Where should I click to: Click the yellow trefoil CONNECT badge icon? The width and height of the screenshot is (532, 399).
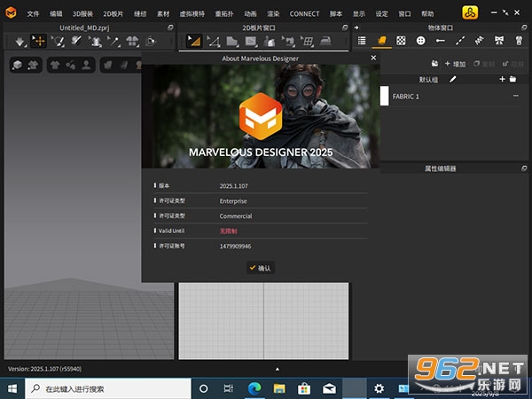point(470,13)
